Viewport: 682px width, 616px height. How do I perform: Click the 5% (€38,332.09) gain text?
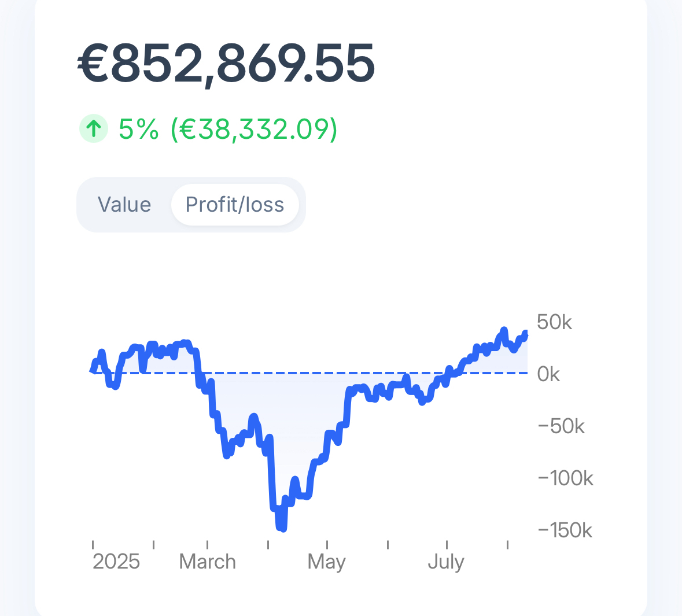[x=228, y=128]
